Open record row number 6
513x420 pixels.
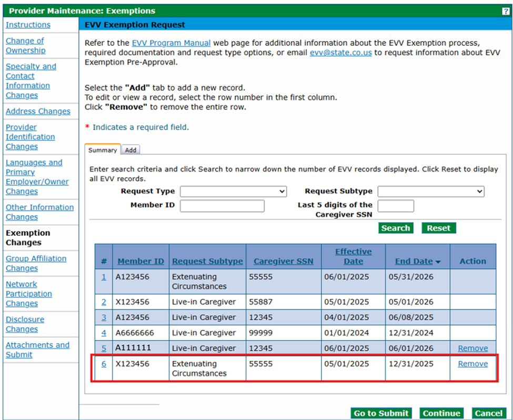pos(104,364)
